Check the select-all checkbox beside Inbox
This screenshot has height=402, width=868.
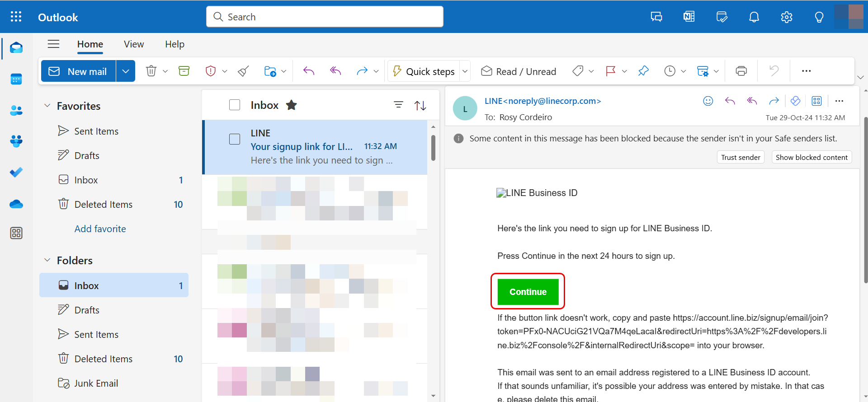pos(235,105)
